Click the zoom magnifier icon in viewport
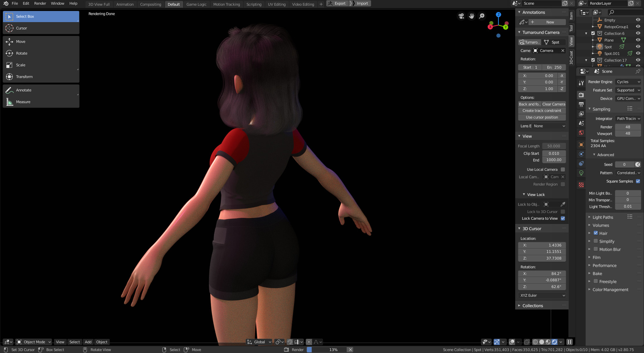The width and height of the screenshot is (644, 353). click(x=482, y=16)
